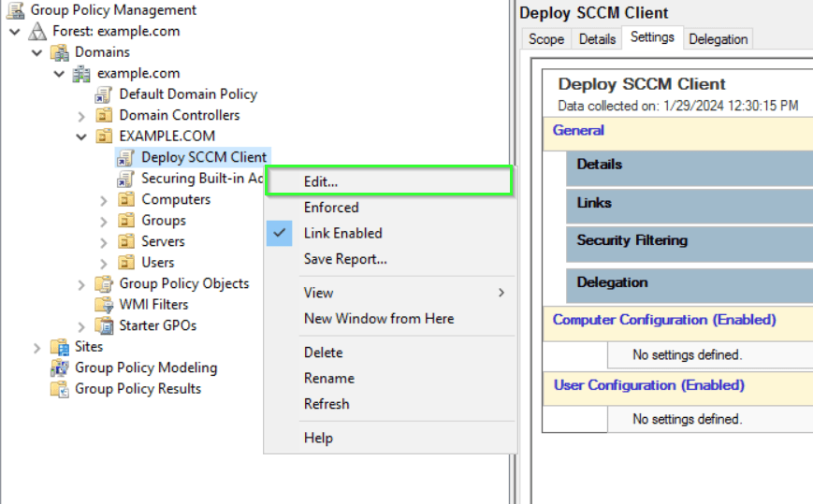This screenshot has width=813, height=504.
Task: Click the Group Policy Modeling icon
Action: [x=60, y=367]
